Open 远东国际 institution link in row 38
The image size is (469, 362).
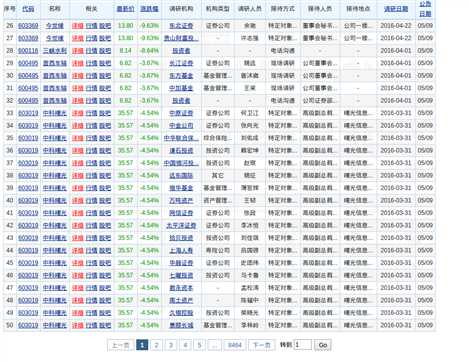click(181, 176)
